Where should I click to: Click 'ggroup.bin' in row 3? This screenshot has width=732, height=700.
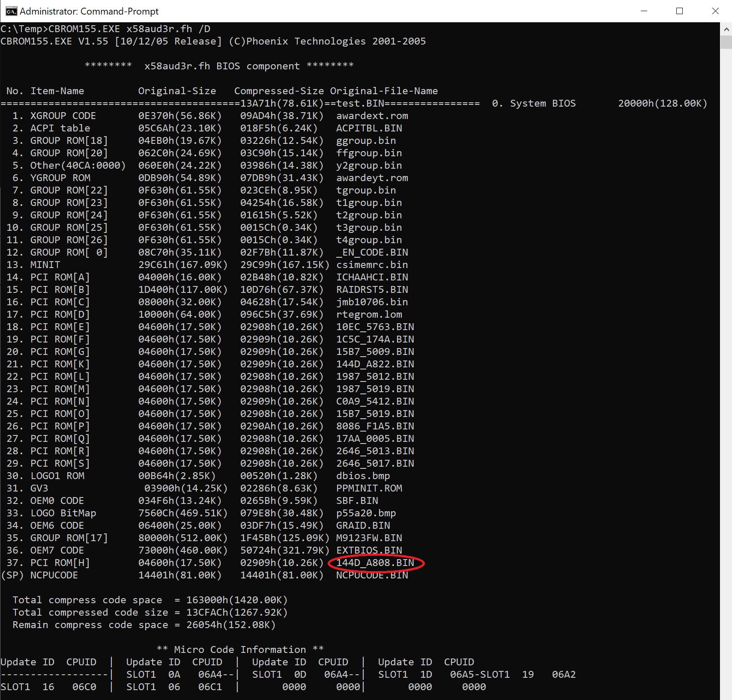tap(366, 140)
